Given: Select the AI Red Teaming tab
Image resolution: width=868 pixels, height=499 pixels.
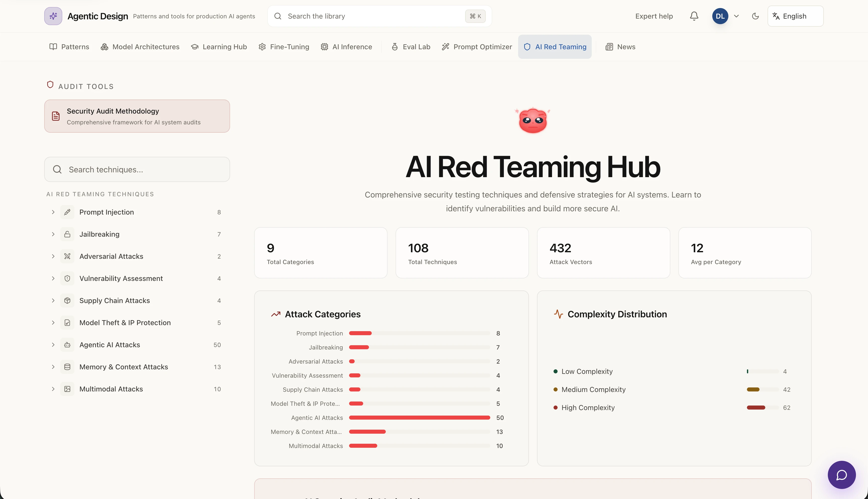Looking at the screenshot, I should click(555, 47).
